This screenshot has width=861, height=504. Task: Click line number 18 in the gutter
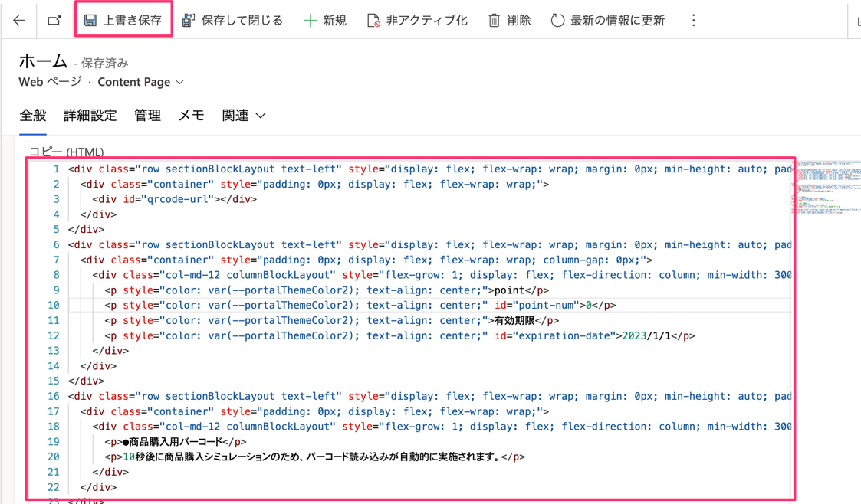click(x=53, y=426)
